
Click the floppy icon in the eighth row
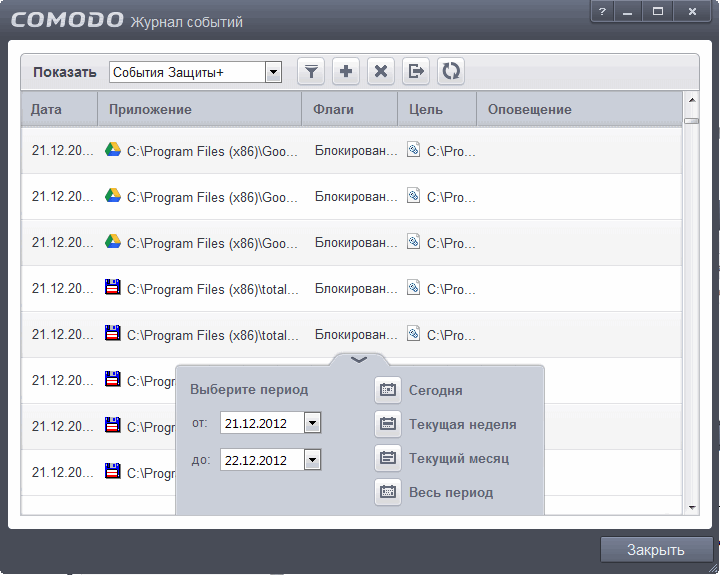pos(112,471)
